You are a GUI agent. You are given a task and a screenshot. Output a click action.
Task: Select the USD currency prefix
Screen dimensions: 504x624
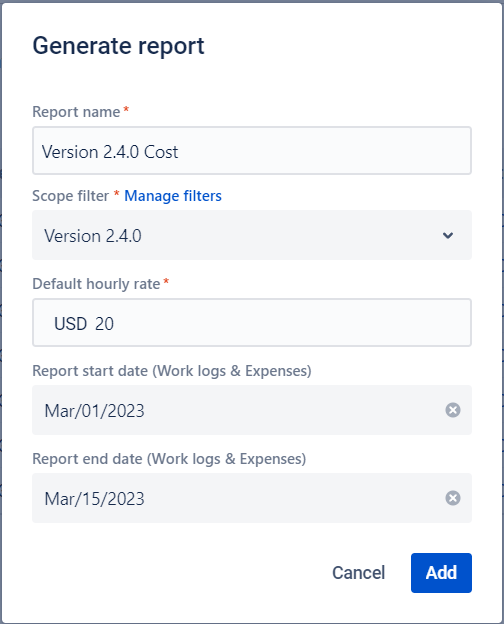pyautogui.click(x=70, y=324)
